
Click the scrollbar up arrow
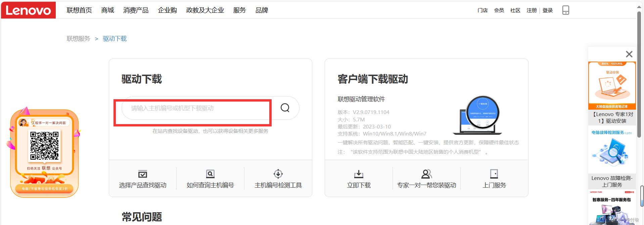tap(639, 6)
